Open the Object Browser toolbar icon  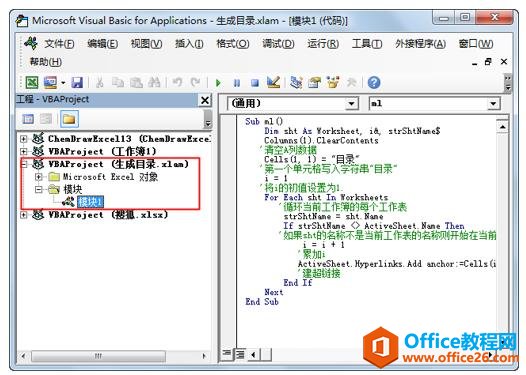[x=332, y=82]
